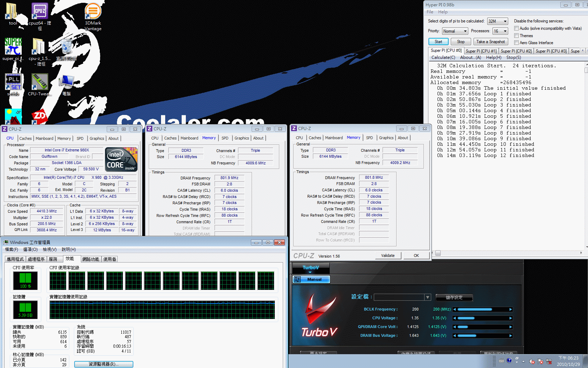Screen dimensions: 588x368
Task: Click the 儲存設定 save button in TurboV
Action: pos(454,298)
